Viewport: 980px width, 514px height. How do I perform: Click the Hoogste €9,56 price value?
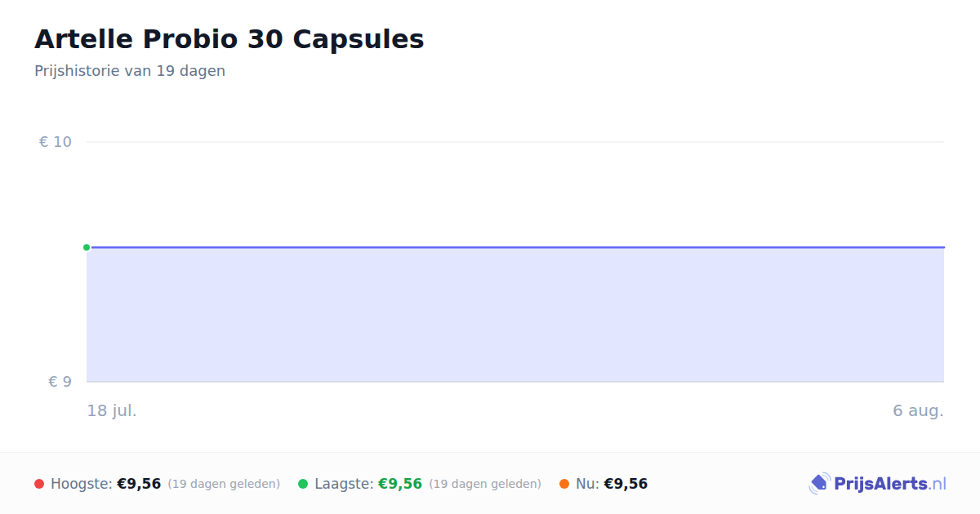[x=139, y=484]
